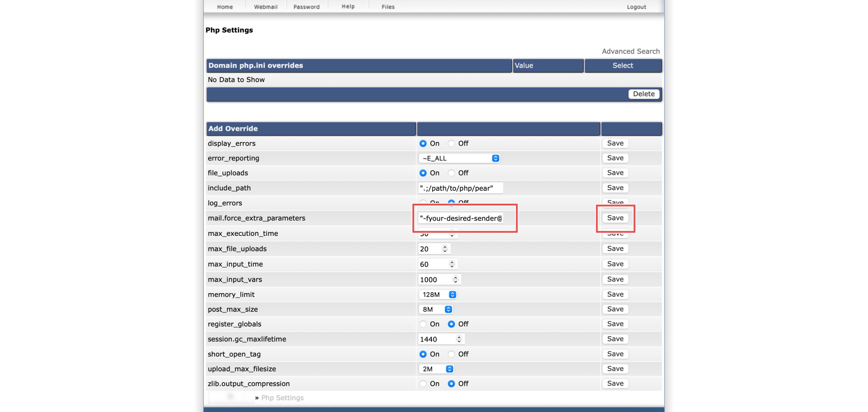Viewport: 868px width, 412px height.
Task: Click Logout link
Action: [636, 7]
